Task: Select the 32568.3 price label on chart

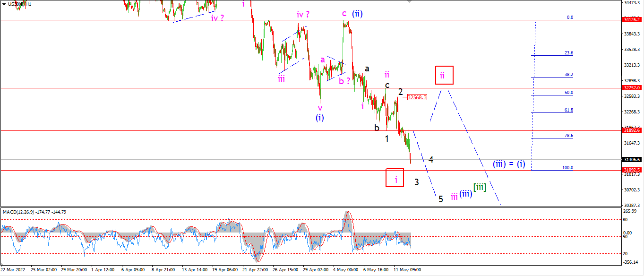Action: pyautogui.click(x=417, y=97)
